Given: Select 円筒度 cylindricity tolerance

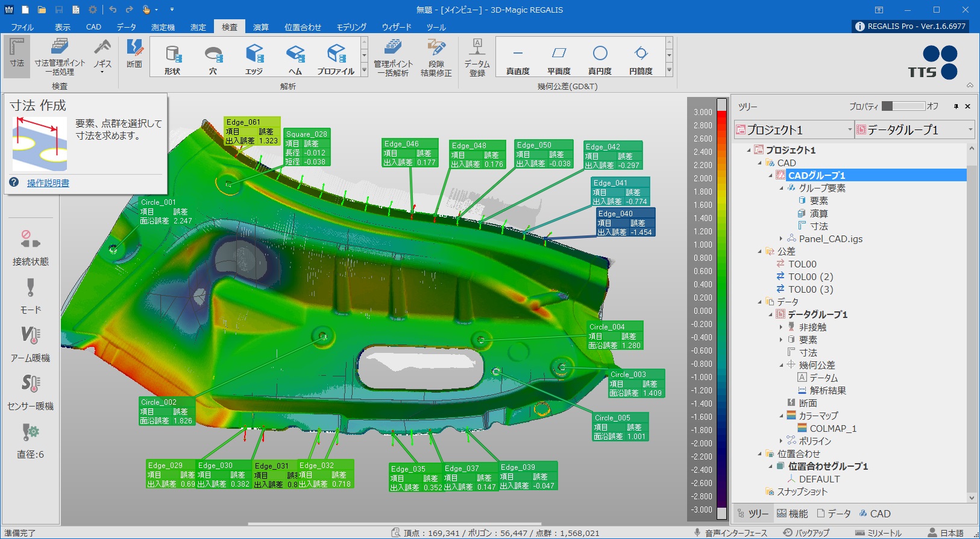Looking at the screenshot, I should 641,59.
